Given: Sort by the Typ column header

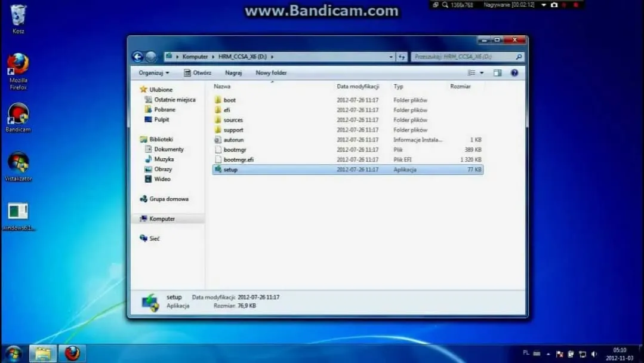Looking at the screenshot, I should [398, 86].
